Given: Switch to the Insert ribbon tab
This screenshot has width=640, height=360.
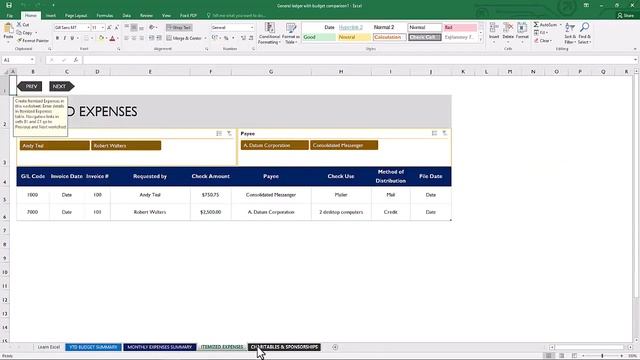Looking at the screenshot, I should (x=51, y=16).
